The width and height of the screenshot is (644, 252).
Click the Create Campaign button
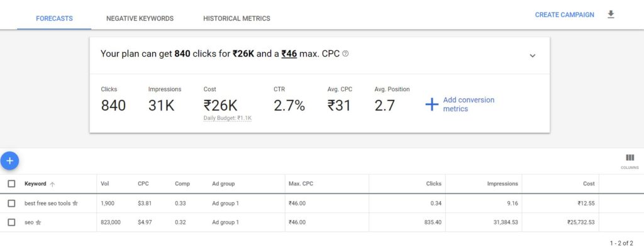[564, 15]
